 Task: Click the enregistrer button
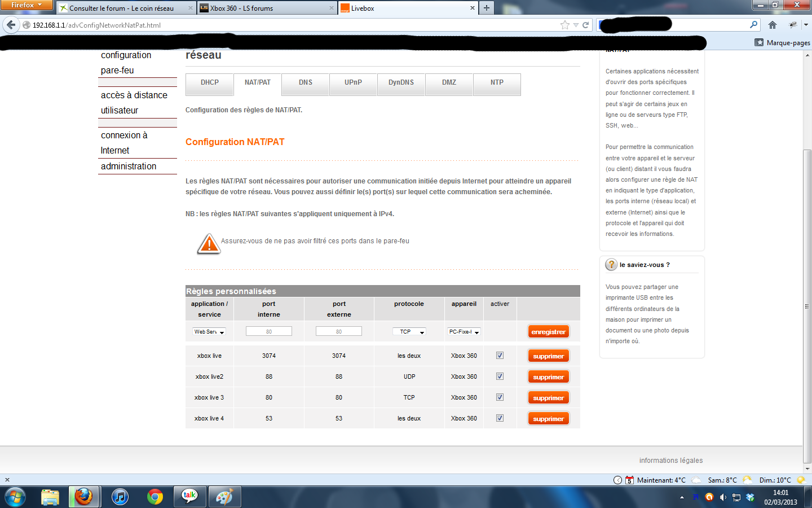click(x=549, y=332)
